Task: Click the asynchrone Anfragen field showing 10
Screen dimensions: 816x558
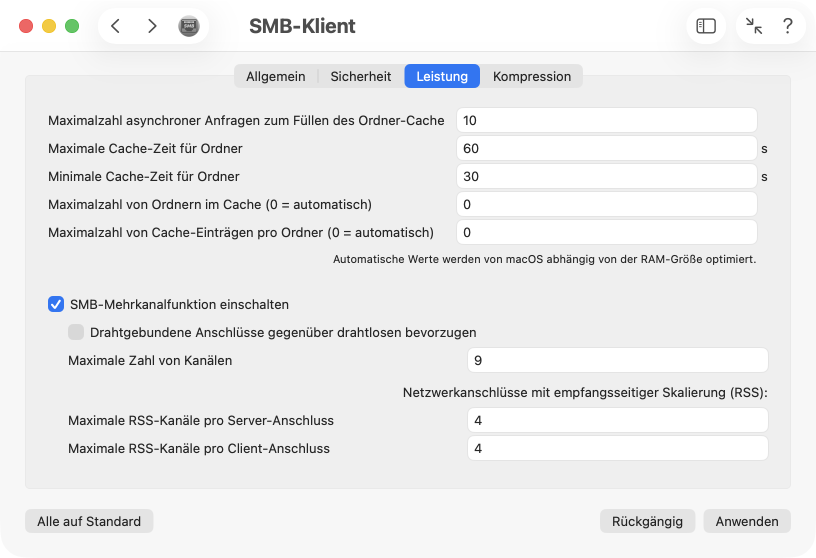Action: click(x=607, y=120)
